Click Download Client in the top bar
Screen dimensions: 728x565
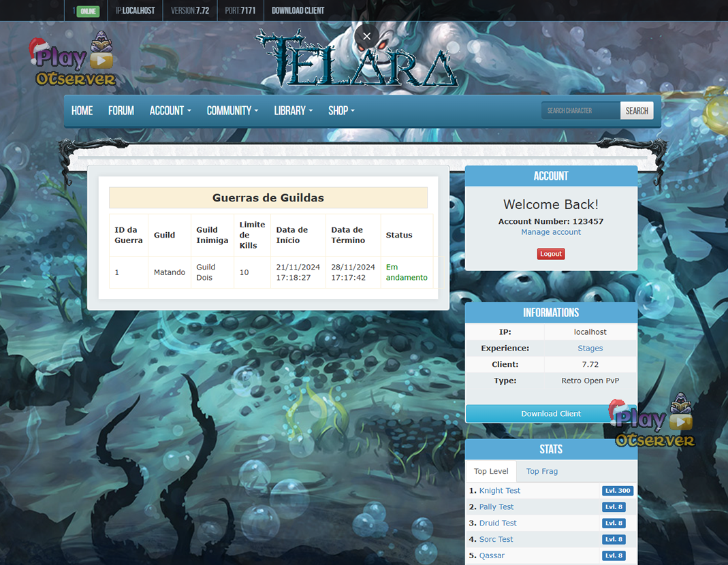(x=298, y=11)
